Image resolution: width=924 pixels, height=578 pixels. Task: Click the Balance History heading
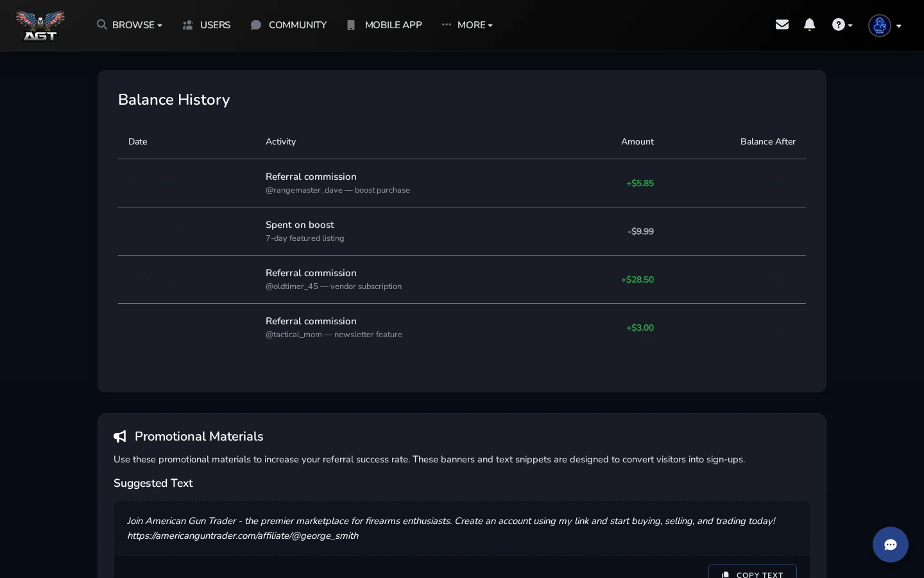click(x=174, y=100)
